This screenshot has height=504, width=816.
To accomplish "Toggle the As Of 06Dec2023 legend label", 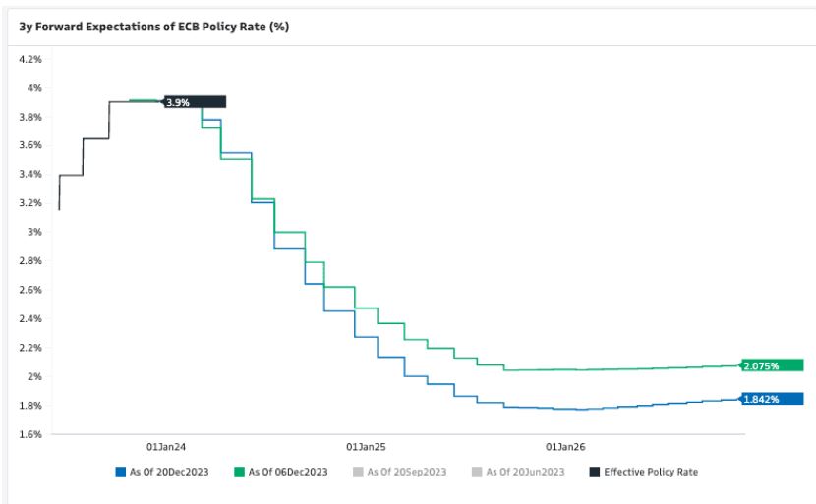I will pos(286,472).
